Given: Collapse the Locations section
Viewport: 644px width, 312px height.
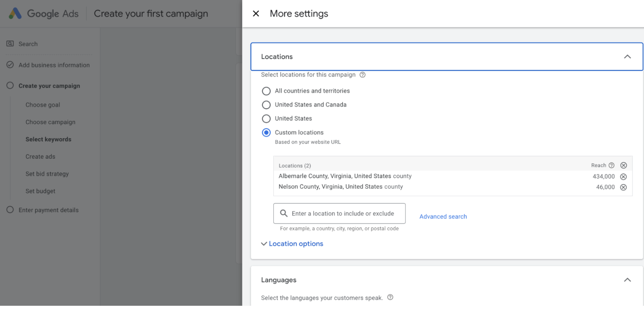Looking at the screenshot, I should pos(627,57).
